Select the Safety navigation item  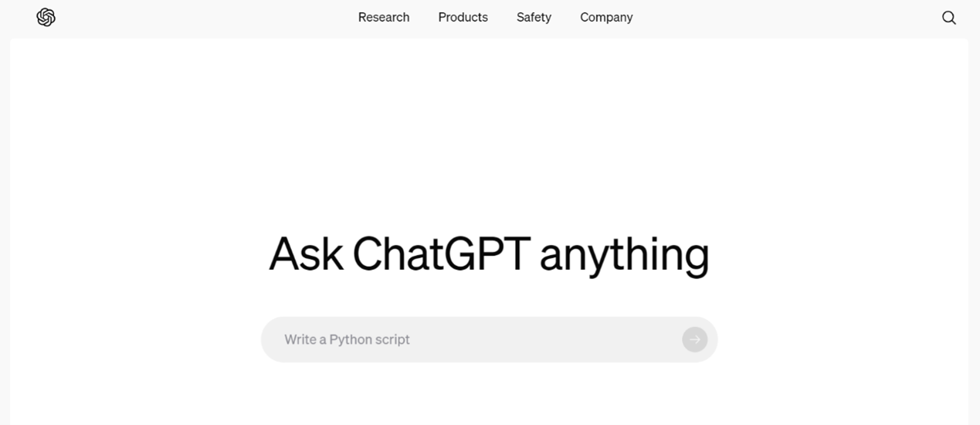click(534, 17)
